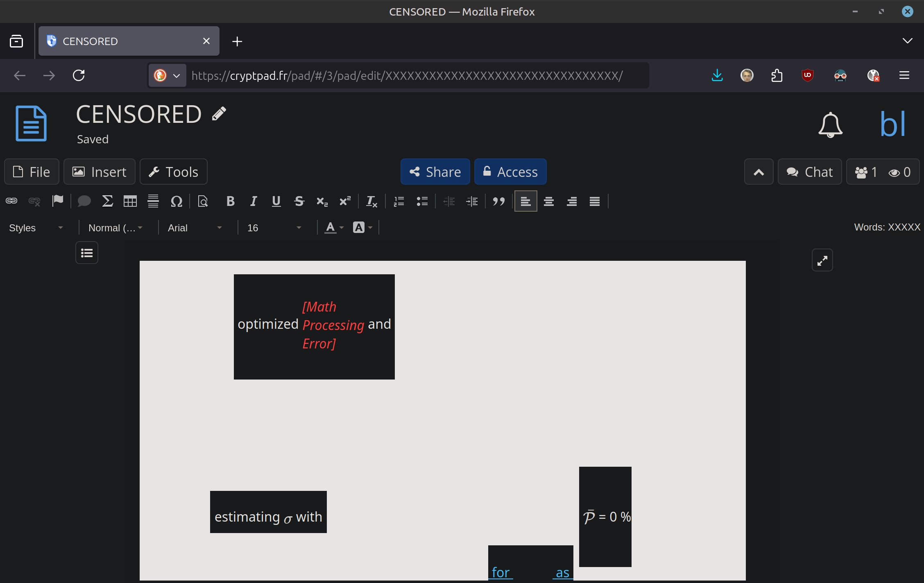Image resolution: width=924 pixels, height=583 pixels.
Task: Enable center text alignment
Action: pos(549,201)
